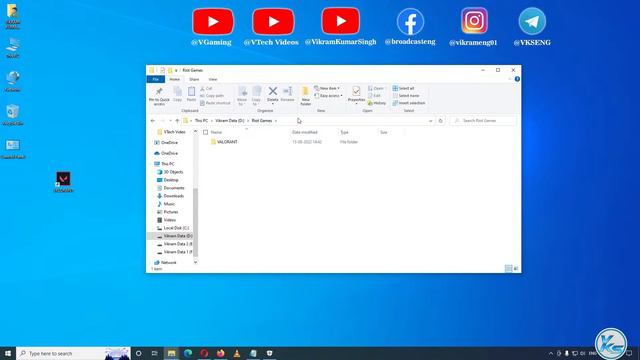Click Pin to Quick access in the ribbon

click(x=159, y=96)
